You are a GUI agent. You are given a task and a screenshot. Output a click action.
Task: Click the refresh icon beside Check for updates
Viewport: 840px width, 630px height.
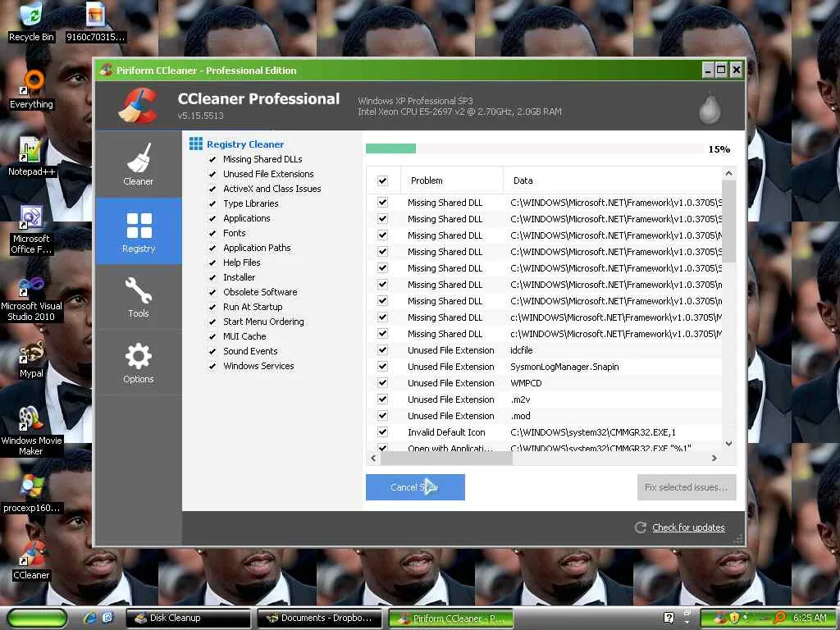(x=640, y=527)
